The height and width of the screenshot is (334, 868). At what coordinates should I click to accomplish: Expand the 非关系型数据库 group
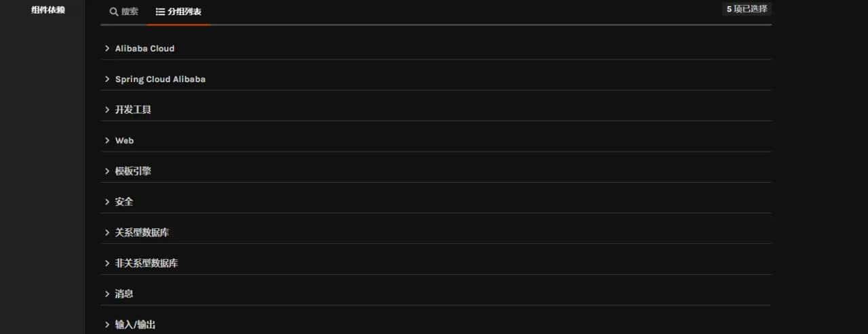coord(146,263)
